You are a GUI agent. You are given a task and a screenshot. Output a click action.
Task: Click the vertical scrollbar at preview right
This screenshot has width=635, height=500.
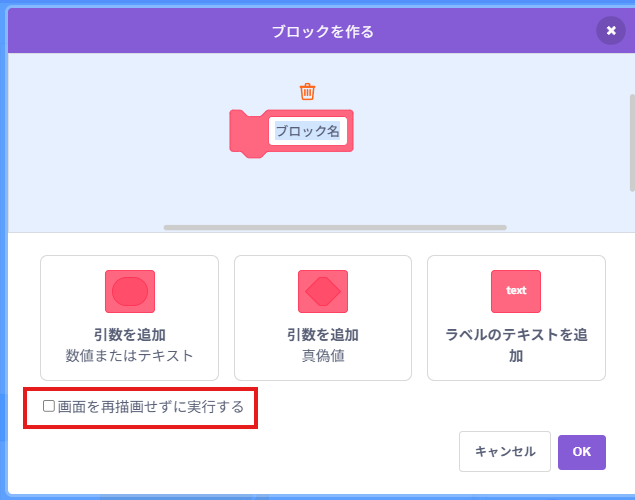click(632, 143)
